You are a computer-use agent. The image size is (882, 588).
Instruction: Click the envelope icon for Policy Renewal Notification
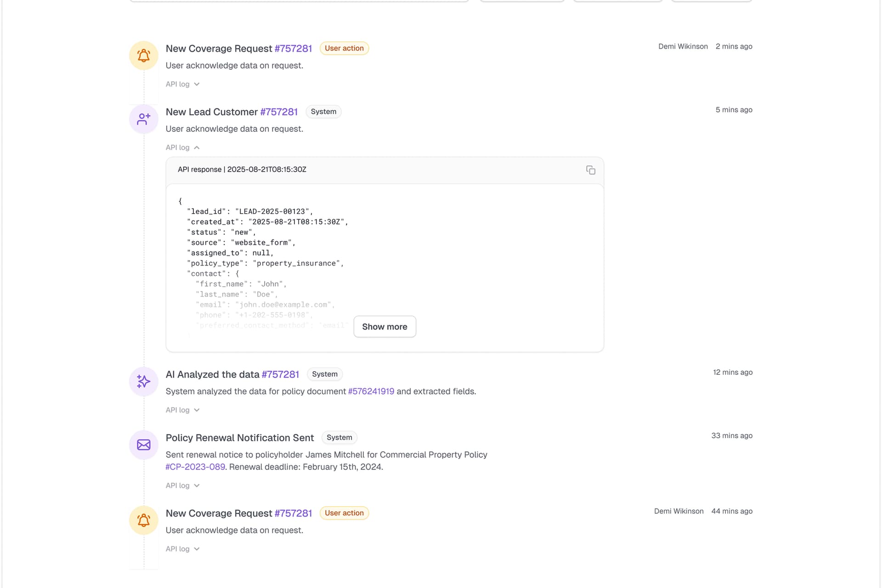tap(143, 445)
